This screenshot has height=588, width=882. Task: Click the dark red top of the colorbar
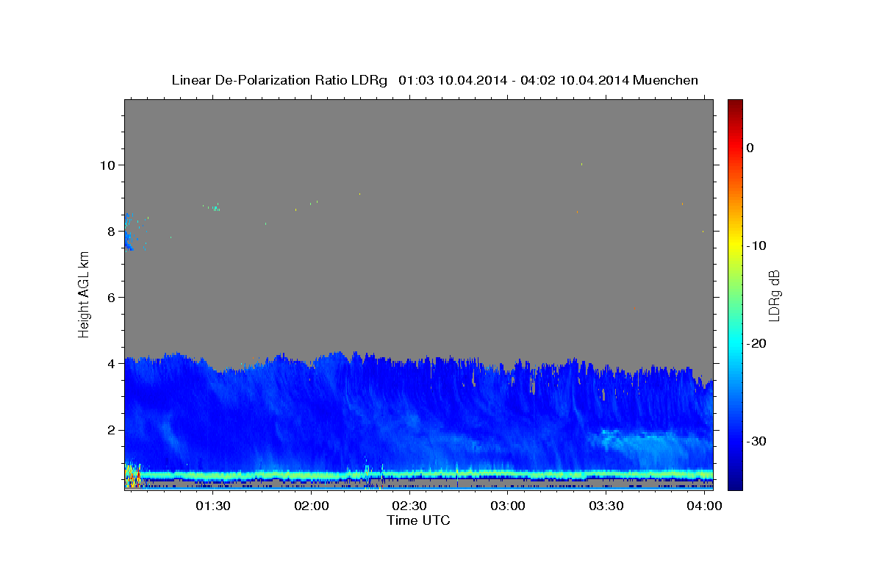click(x=735, y=105)
